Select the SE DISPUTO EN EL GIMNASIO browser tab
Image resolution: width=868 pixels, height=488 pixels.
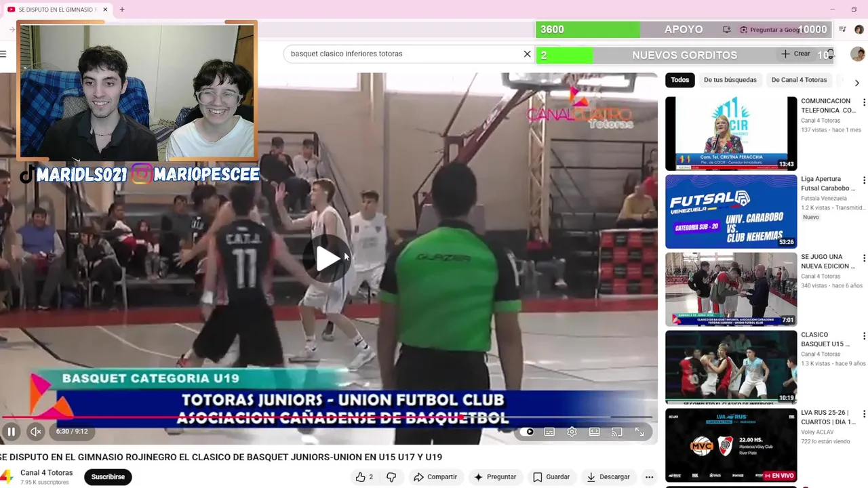pos(57,9)
